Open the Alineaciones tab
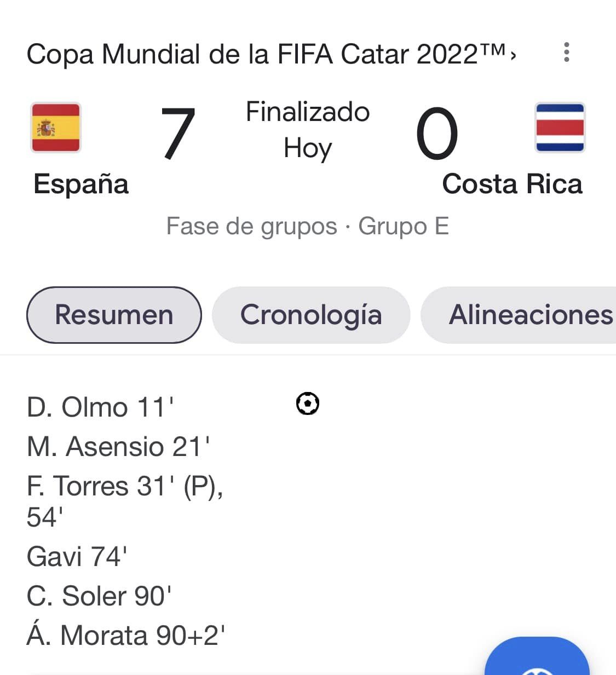Viewport: 616px width, 675px height. 530,315
